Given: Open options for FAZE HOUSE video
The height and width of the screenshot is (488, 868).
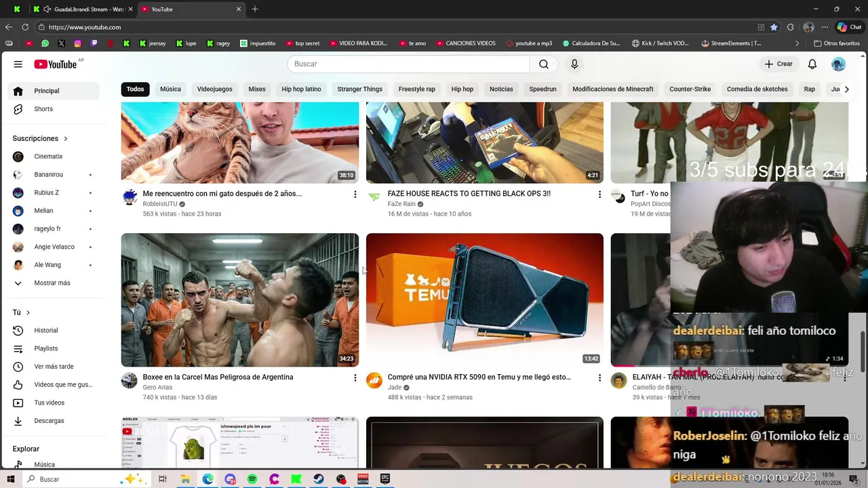Looking at the screenshot, I should point(599,195).
